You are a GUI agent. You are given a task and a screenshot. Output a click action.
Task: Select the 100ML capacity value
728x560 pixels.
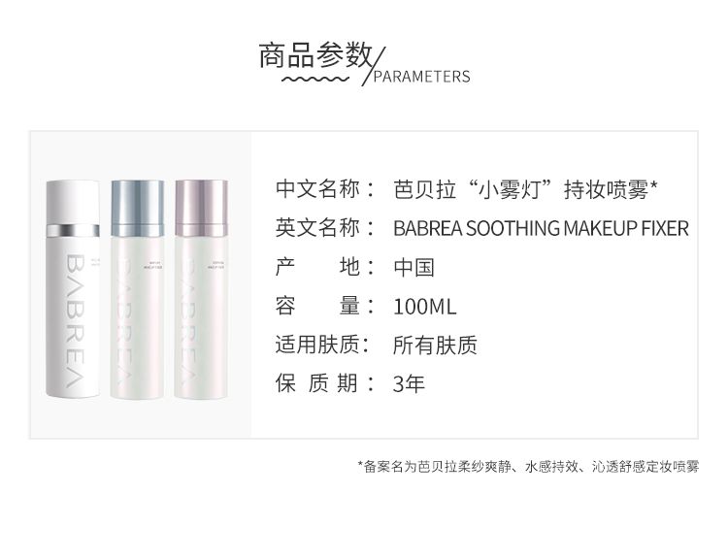[x=425, y=307]
